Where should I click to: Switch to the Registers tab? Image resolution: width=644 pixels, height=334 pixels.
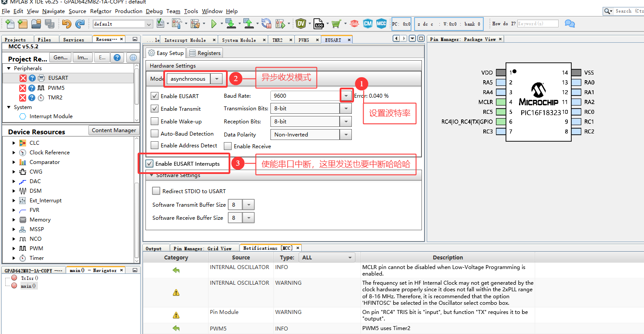coord(205,53)
